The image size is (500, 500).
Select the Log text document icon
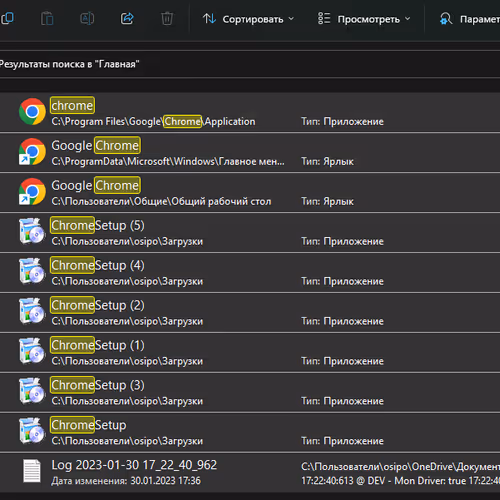point(32,471)
